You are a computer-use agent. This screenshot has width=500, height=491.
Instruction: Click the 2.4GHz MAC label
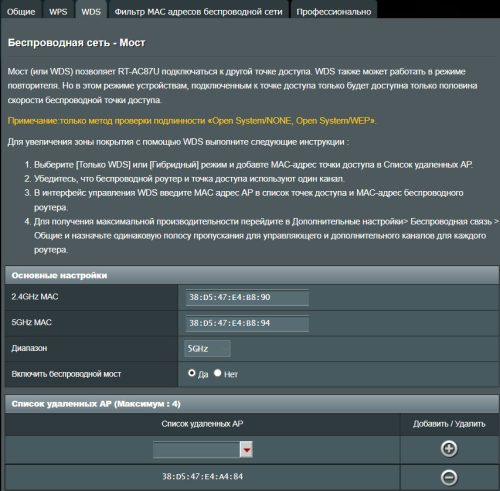pyautogui.click(x=35, y=297)
